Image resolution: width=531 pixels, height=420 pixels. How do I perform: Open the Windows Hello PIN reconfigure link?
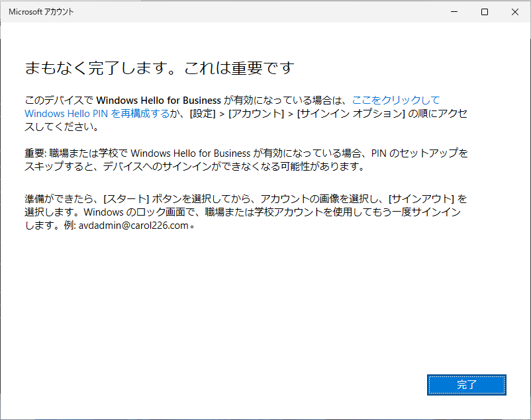[97, 114]
